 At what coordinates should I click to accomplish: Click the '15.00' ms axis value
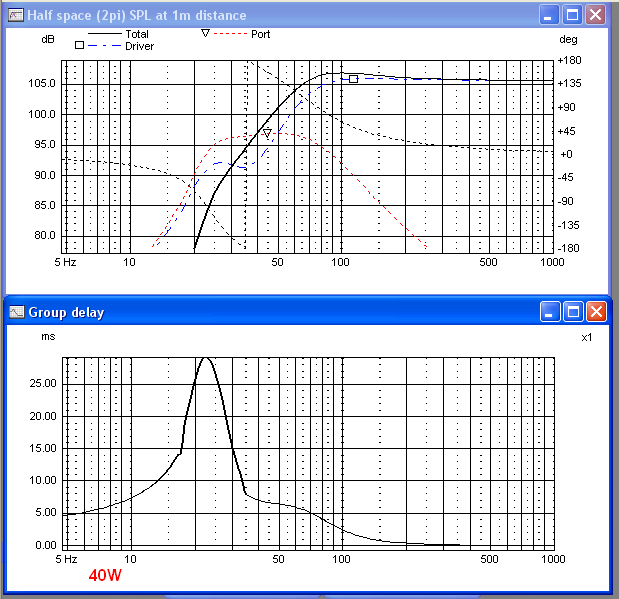click(x=43, y=448)
